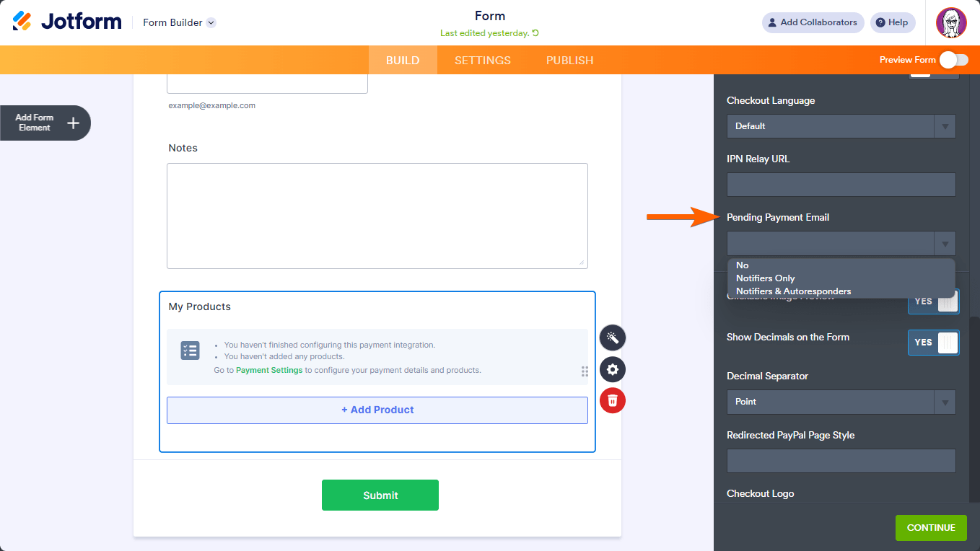Open your profile avatar
Viewport: 980px width, 551px height.
click(x=951, y=22)
